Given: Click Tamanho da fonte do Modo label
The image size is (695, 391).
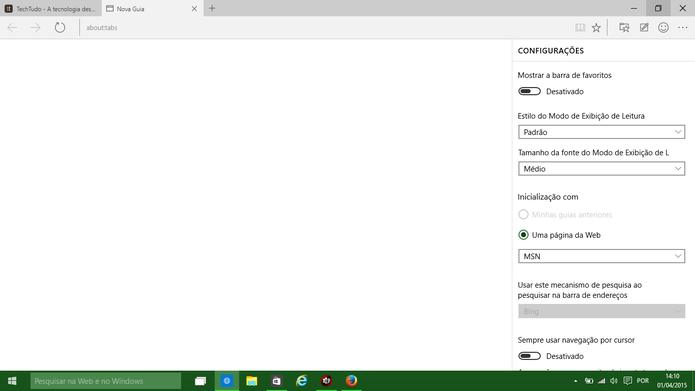Looking at the screenshot, I should pos(593,152).
